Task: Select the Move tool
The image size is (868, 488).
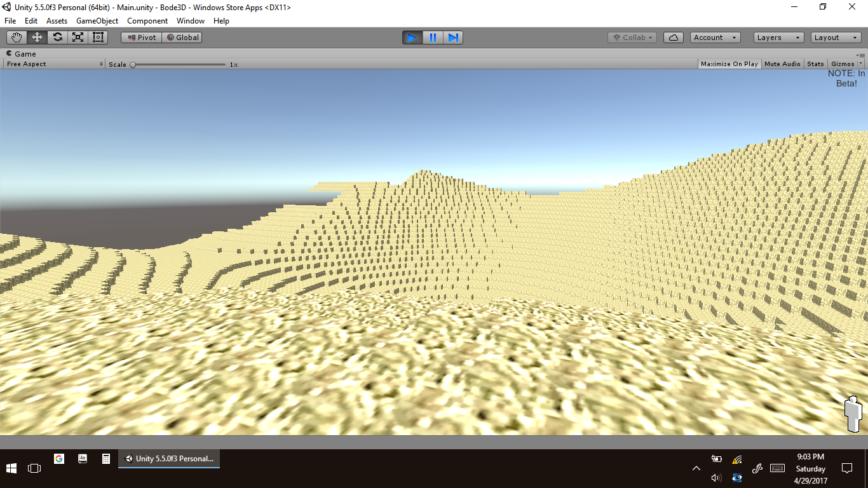Action: (37, 37)
